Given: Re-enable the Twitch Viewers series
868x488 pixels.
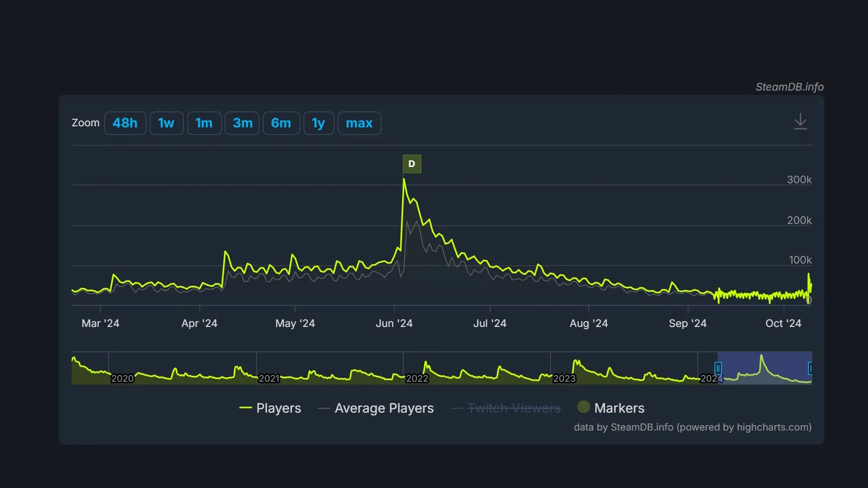Looking at the screenshot, I should (x=513, y=408).
